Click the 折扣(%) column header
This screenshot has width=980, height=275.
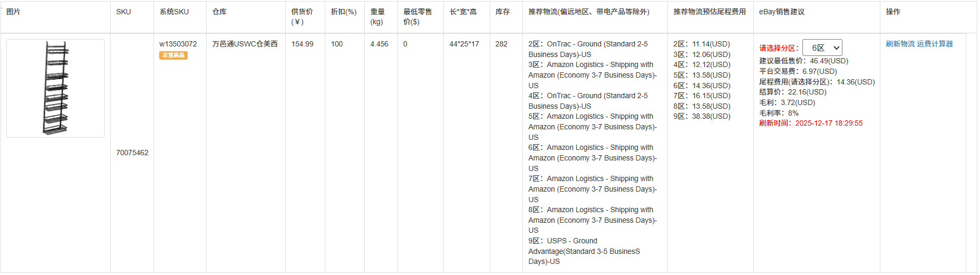click(344, 12)
